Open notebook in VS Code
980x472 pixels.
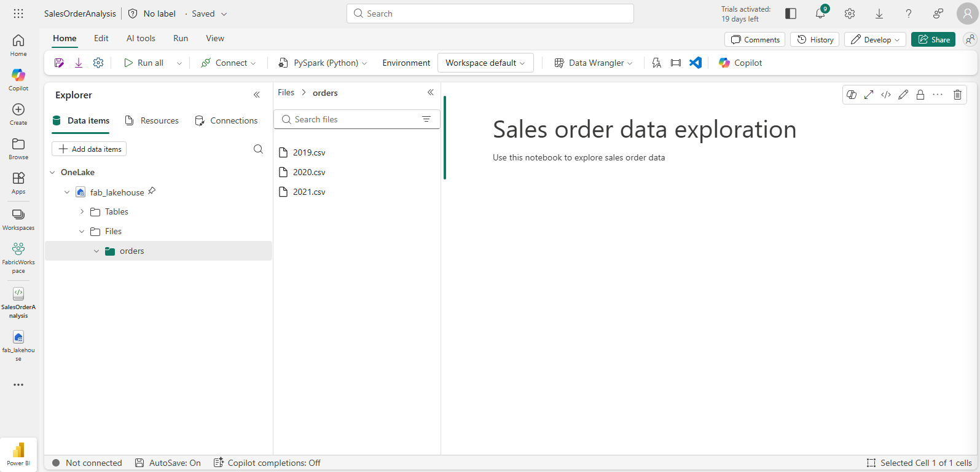point(696,63)
